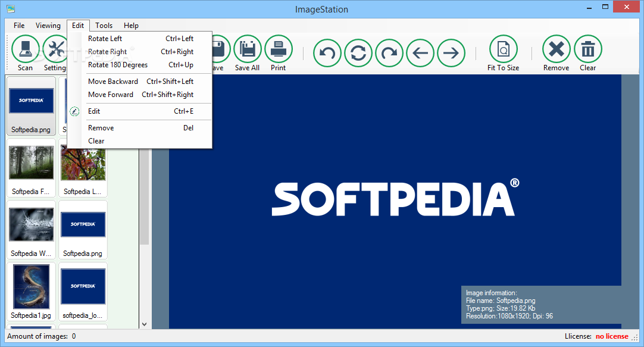The height and width of the screenshot is (347, 644).
Task: Click the ImageStation app icon in title bar
Action: (11, 8)
